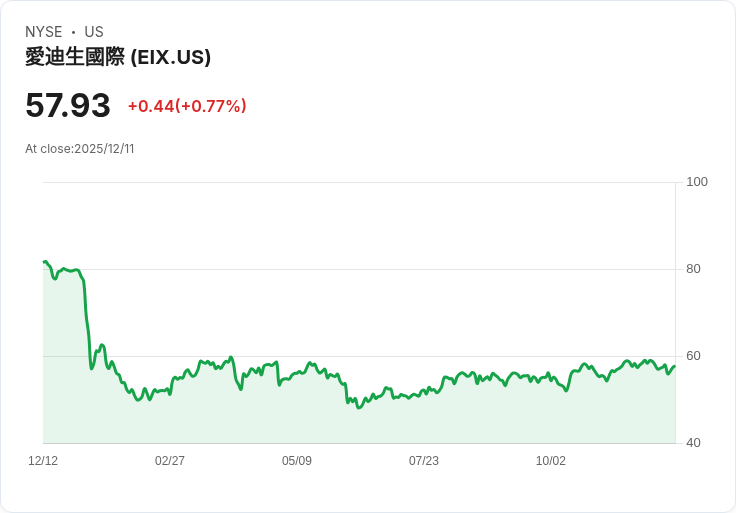Click the NYSE exchange label
Image resolution: width=736 pixels, height=513 pixels.
coord(43,32)
